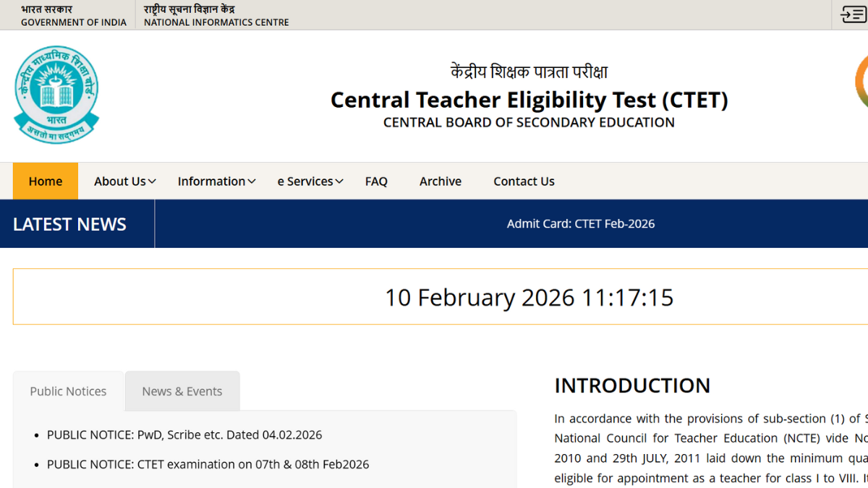Click the Central Teacher Eligibility Test title
The height and width of the screenshot is (488, 868).
(529, 100)
